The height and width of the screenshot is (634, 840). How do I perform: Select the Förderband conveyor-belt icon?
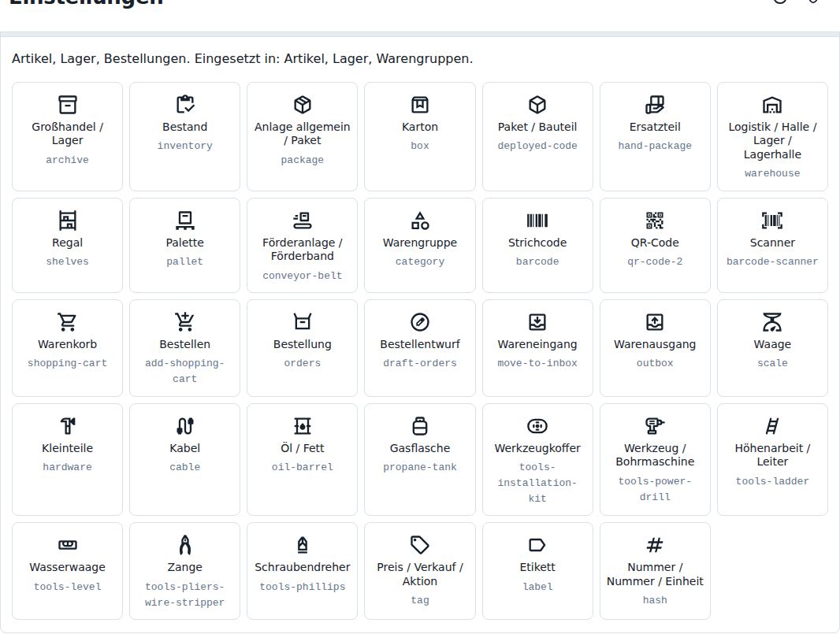[x=302, y=220]
